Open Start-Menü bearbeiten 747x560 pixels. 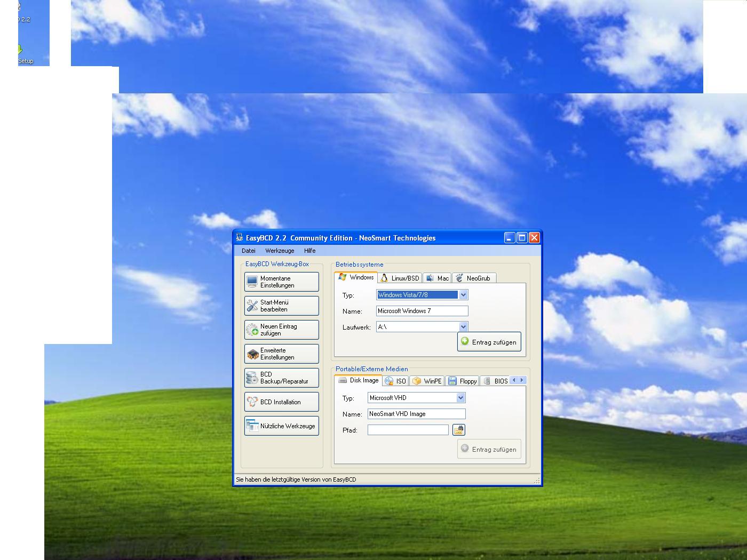(x=282, y=306)
